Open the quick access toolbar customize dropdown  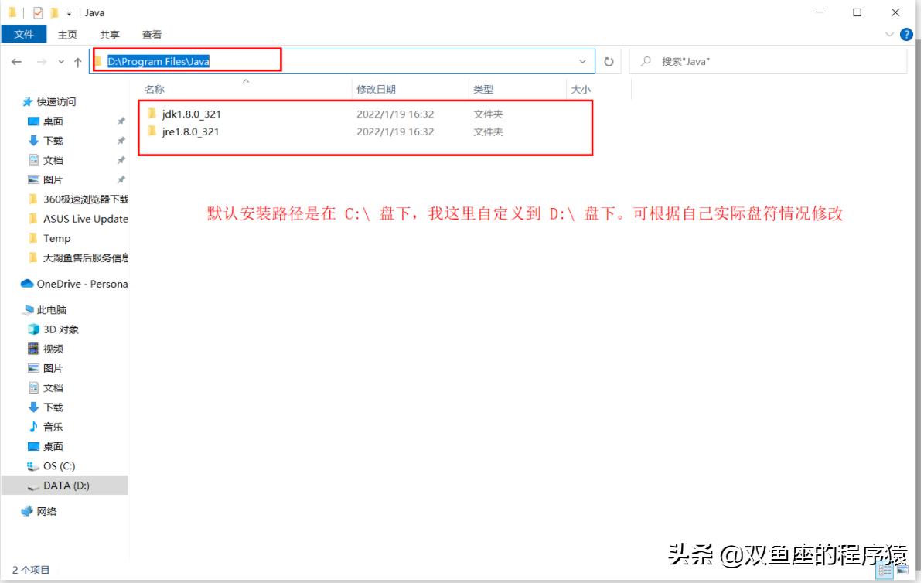pyautogui.click(x=69, y=12)
